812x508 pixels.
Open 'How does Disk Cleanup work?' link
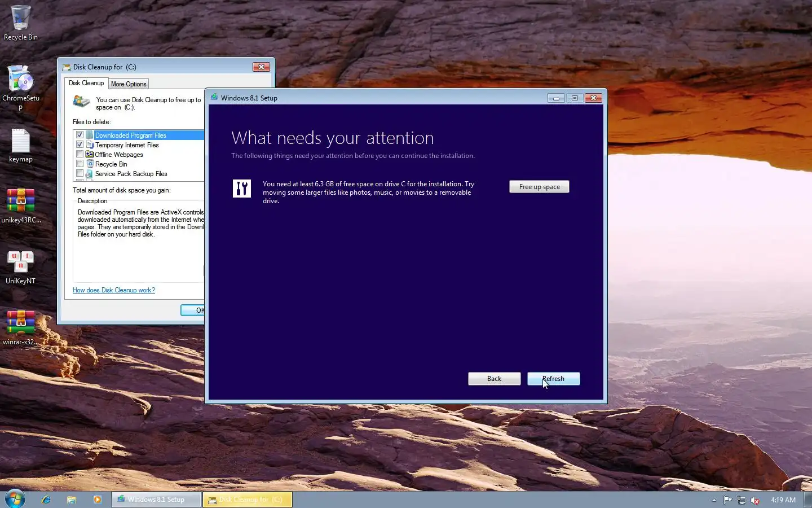coord(114,290)
